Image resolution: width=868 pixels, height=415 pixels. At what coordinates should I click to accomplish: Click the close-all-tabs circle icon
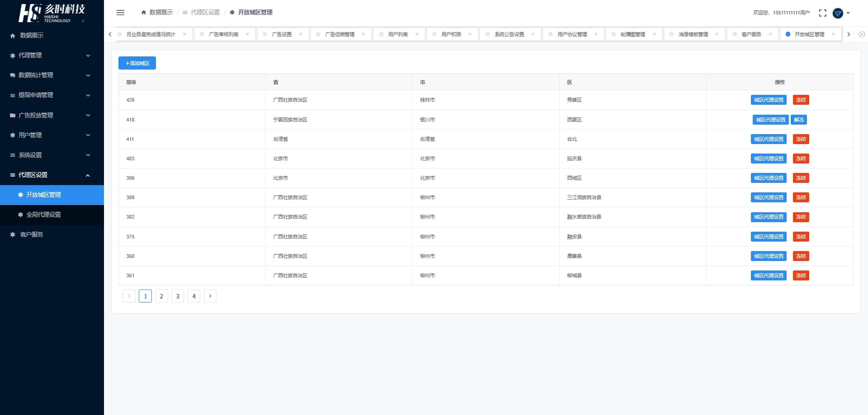pos(862,34)
